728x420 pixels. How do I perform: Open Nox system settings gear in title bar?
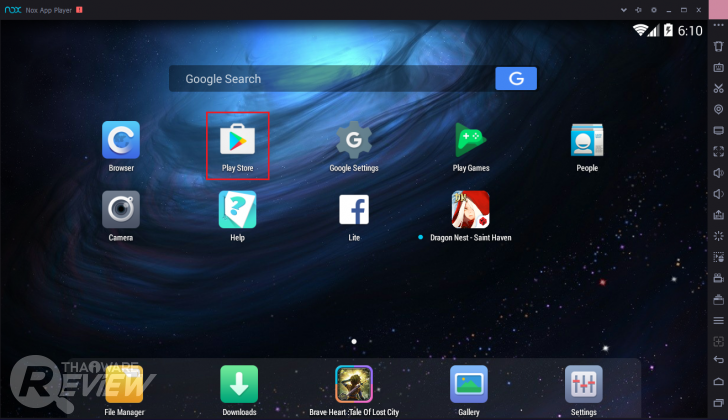654,10
